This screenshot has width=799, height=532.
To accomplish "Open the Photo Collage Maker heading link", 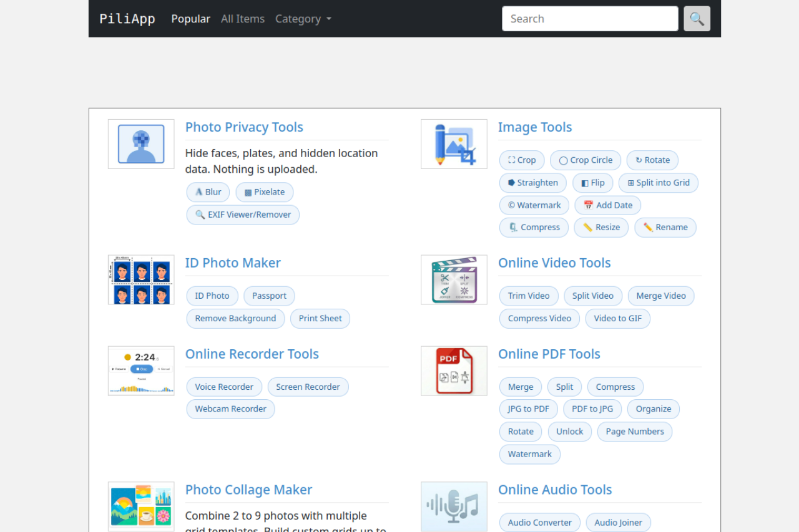I will point(248,490).
